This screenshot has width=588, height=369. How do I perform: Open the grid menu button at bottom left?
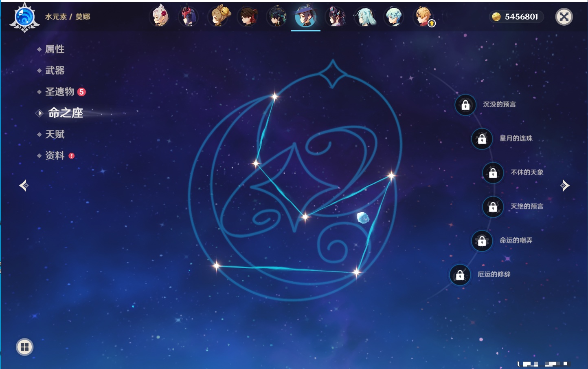(x=24, y=347)
